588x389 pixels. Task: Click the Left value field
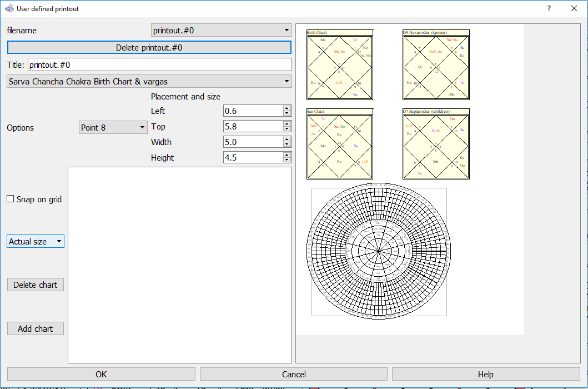tap(253, 111)
